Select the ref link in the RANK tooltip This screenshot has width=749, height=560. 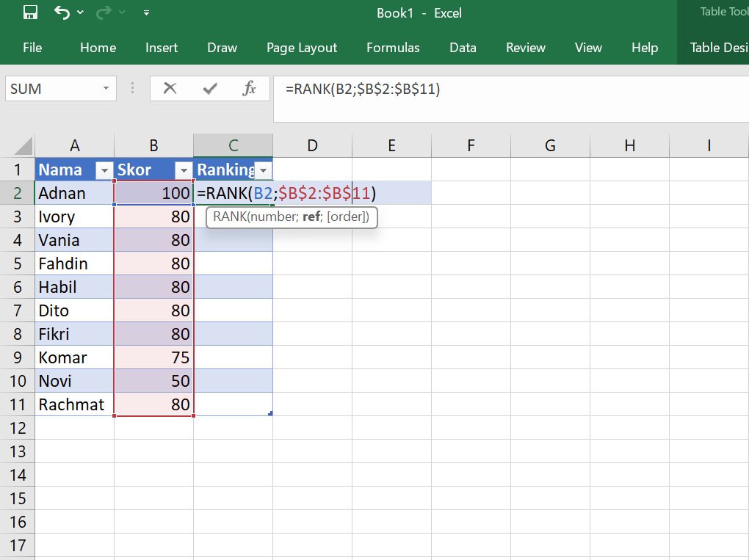click(311, 217)
